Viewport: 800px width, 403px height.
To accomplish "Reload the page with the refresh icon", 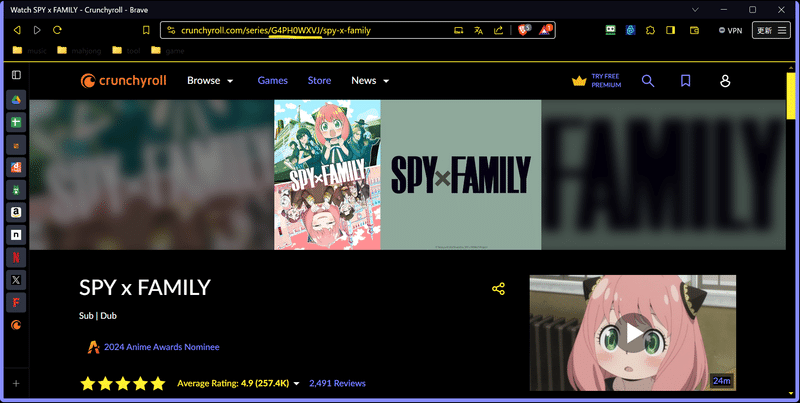I will click(57, 30).
